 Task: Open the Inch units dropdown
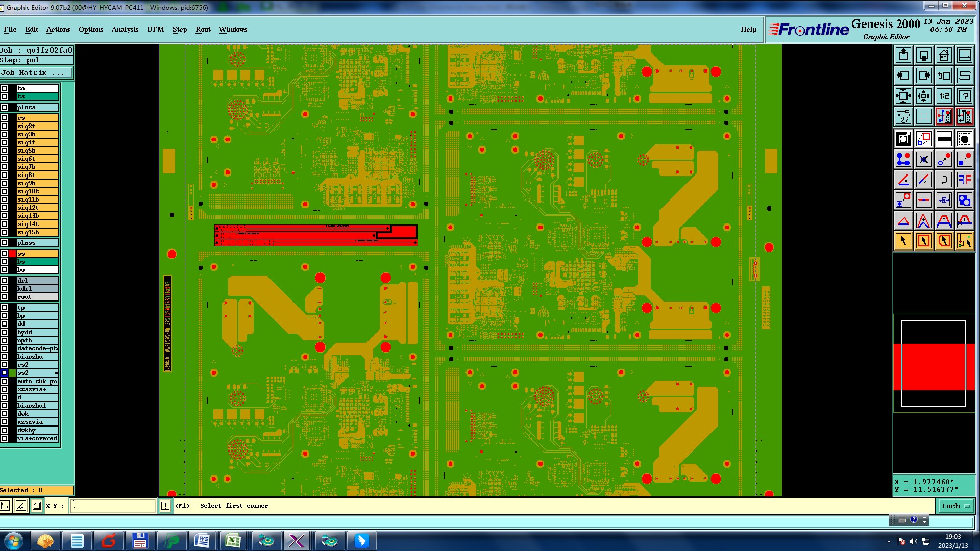click(x=954, y=506)
